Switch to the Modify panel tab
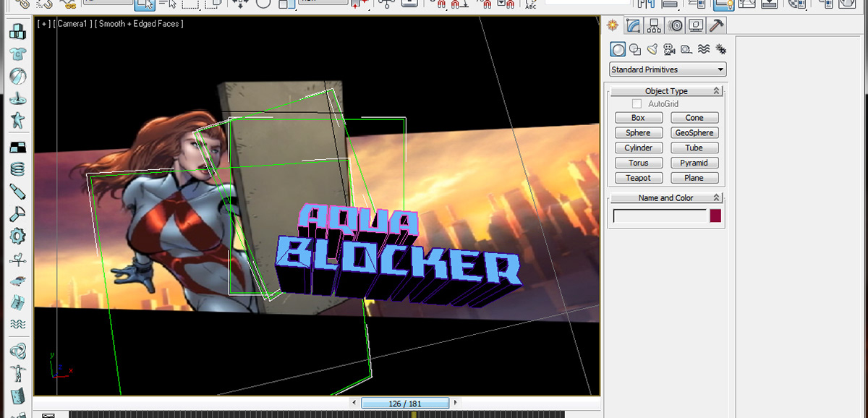Viewport: 868px width, 418px height. (x=634, y=25)
